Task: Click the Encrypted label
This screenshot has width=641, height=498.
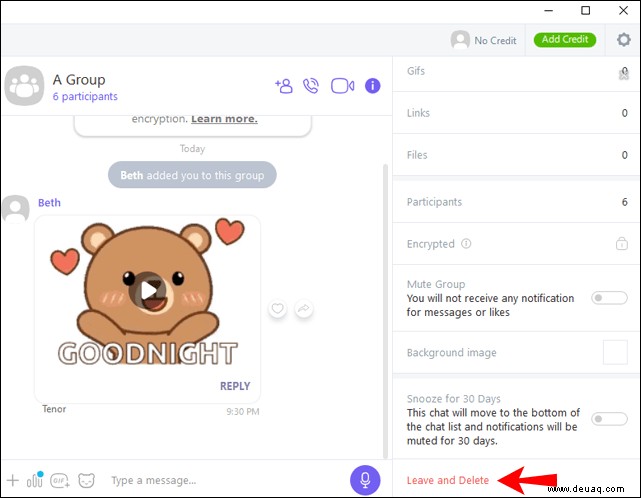Action: [x=430, y=244]
